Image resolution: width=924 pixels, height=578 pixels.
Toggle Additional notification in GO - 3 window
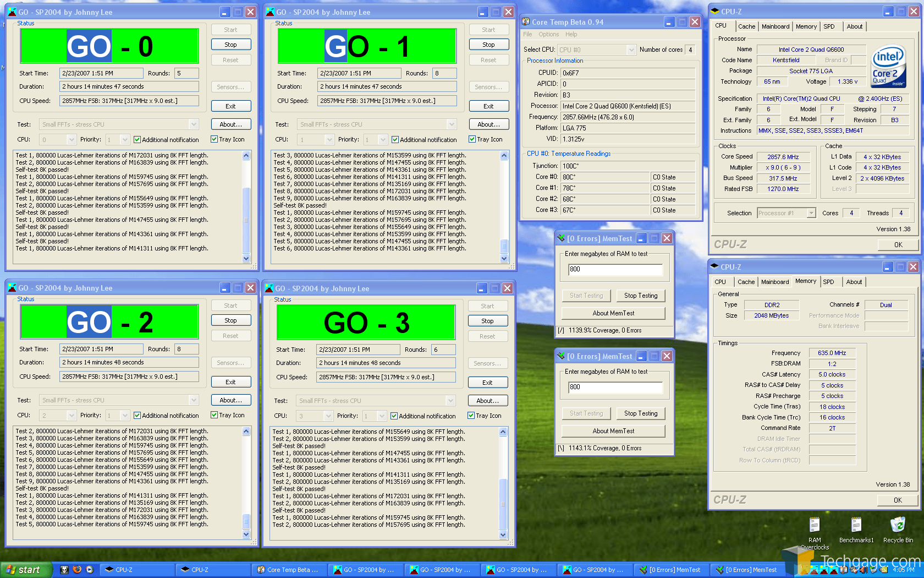[394, 416]
